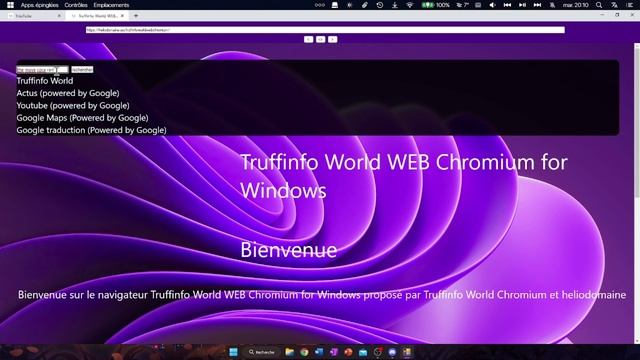
Task: Click the drive tray icon in top bar
Action: 335,5
